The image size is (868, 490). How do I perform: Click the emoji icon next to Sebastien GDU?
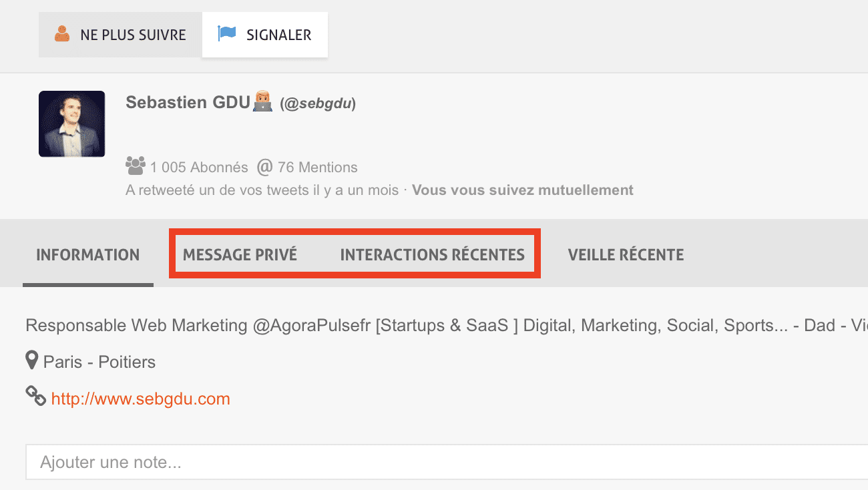262,103
